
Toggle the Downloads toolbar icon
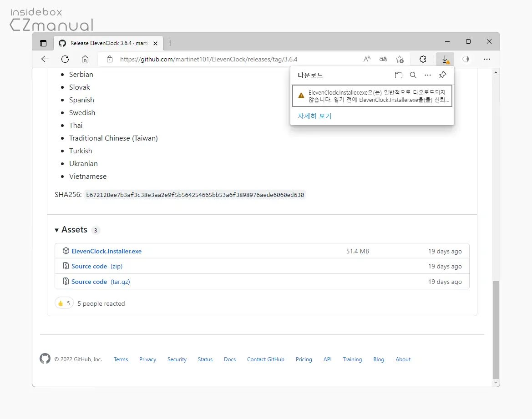coord(445,60)
